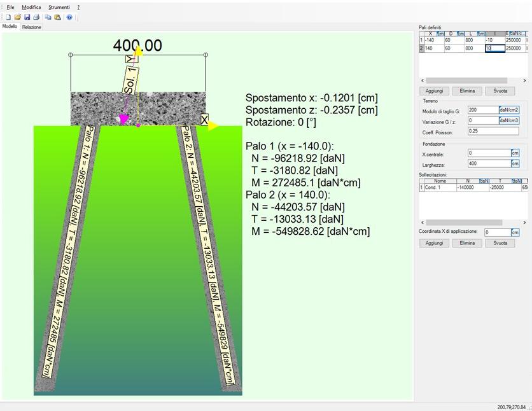Screen dimensions: 532x411
Task: Open the Strumenti menu
Action: [59, 6]
